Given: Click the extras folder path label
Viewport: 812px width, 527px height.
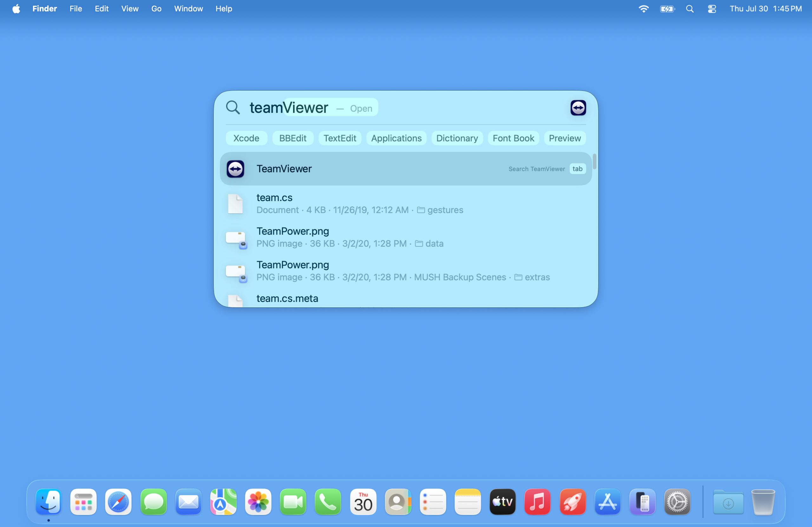Looking at the screenshot, I should [x=532, y=277].
